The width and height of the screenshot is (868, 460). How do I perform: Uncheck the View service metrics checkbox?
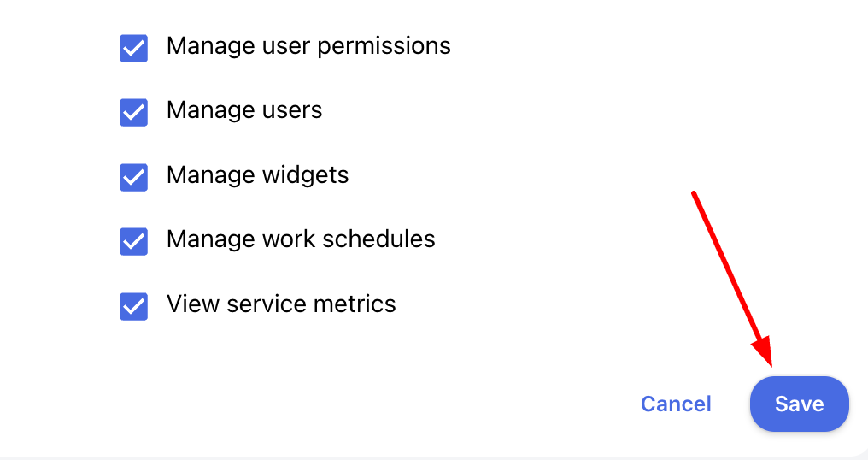(133, 306)
